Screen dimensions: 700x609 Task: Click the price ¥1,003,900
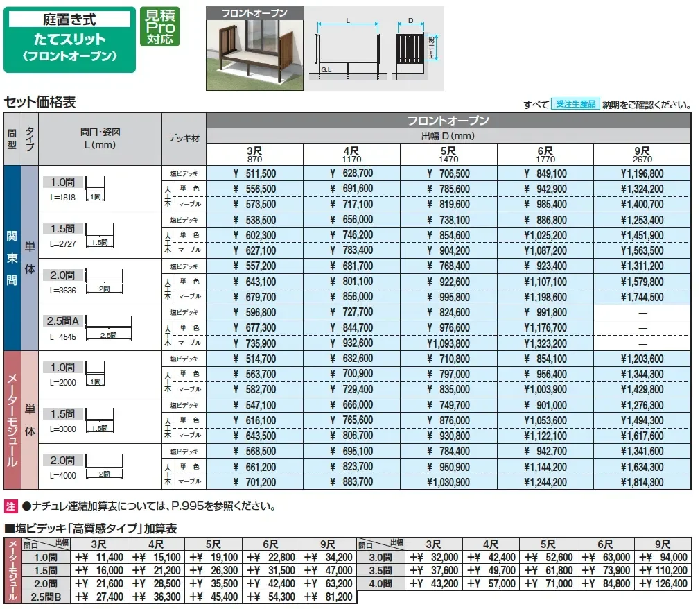click(545, 389)
